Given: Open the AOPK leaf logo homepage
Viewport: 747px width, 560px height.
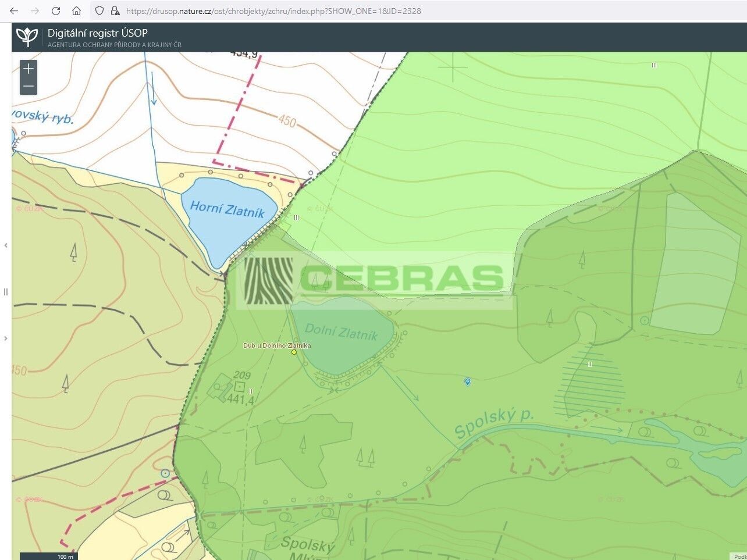Looking at the screenshot, I should 27,37.
